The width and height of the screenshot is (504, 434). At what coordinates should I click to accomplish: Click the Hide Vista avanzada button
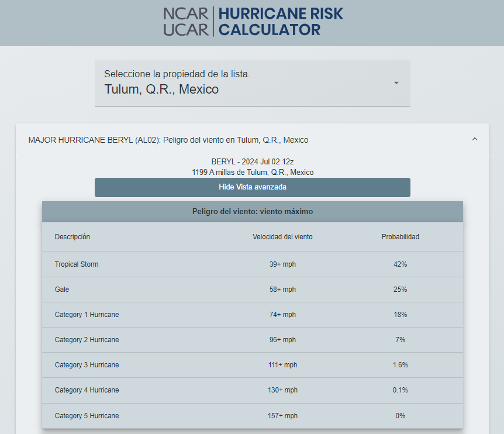point(253,187)
